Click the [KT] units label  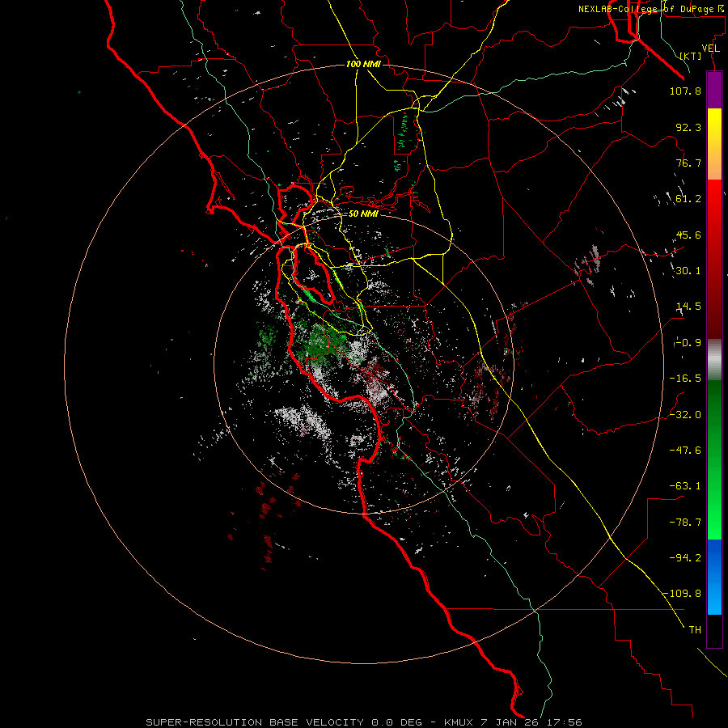click(x=691, y=56)
